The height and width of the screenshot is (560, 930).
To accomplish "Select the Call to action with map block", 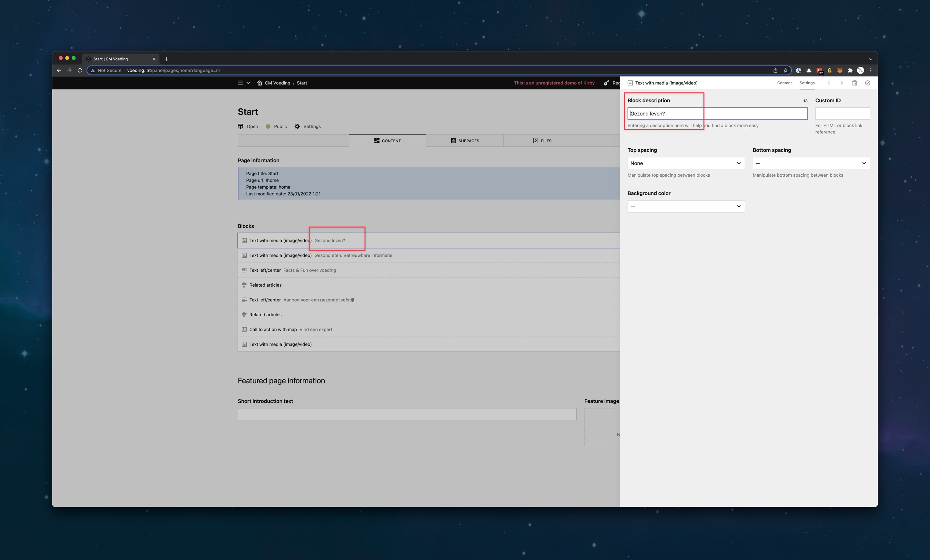I will (429, 329).
